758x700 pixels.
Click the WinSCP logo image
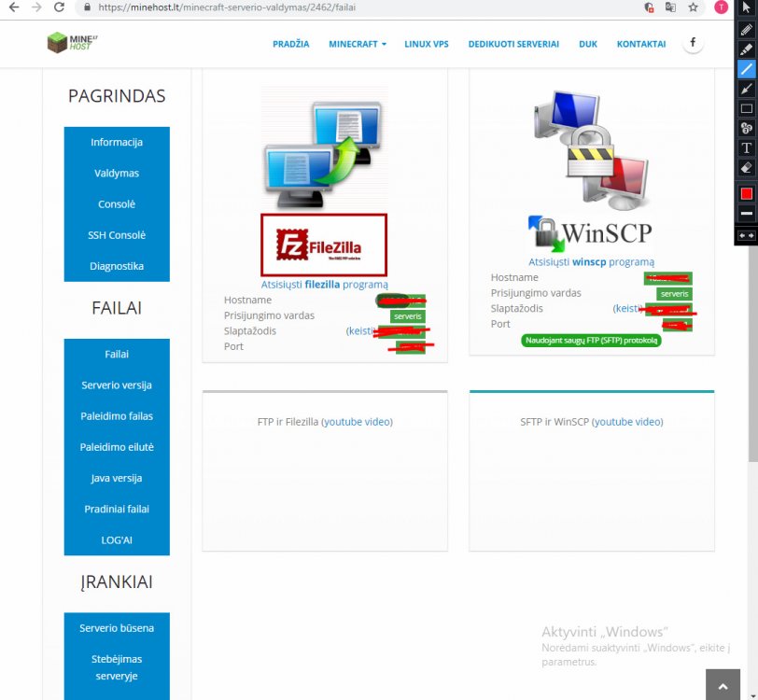[591, 233]
